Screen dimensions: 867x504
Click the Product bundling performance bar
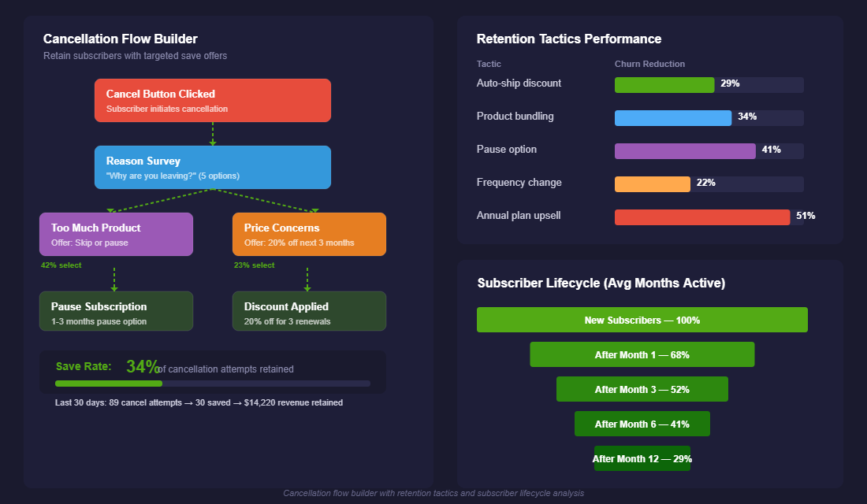pyautogui.click(x=673, y=117)
